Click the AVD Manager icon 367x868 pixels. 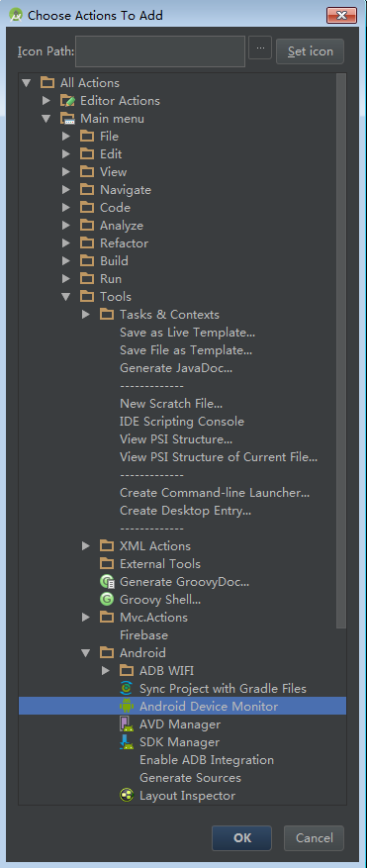[127, 724]
